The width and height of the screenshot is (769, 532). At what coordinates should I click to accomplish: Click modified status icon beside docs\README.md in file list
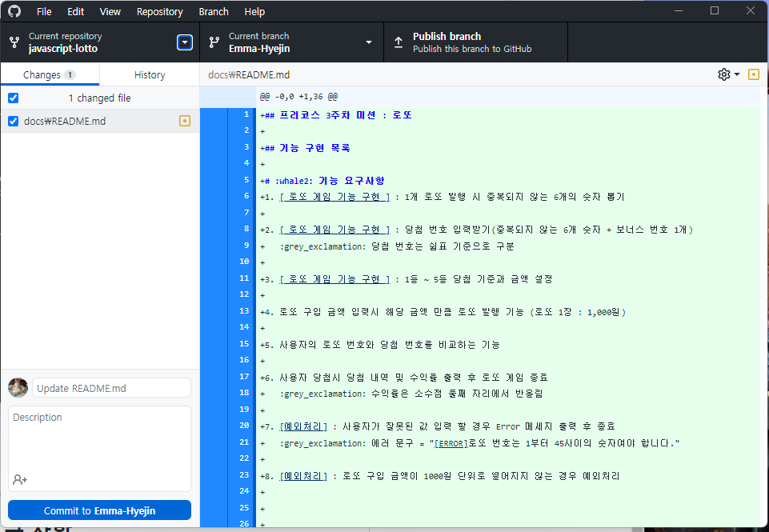click(x=185, y=121)
